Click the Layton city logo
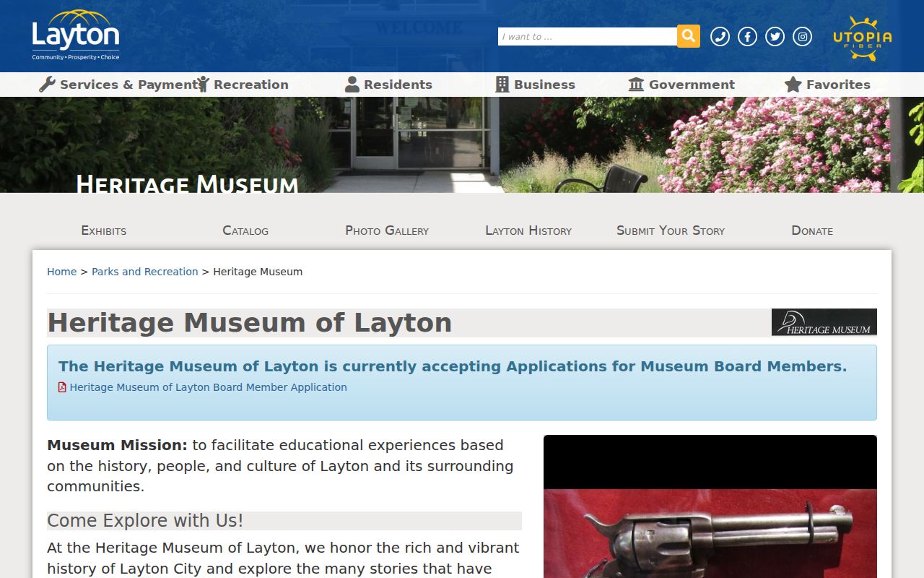 [76, 35]
